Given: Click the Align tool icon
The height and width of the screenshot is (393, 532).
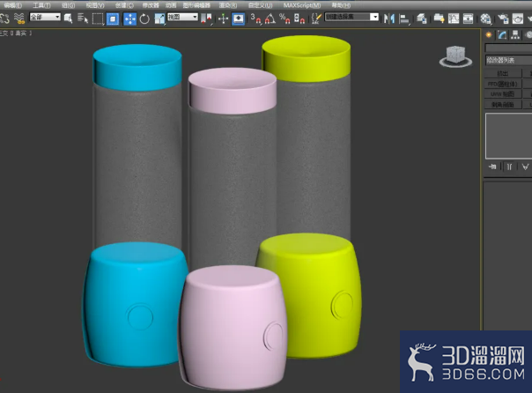Looking at the screenshot, I should (x=403, y=19).
